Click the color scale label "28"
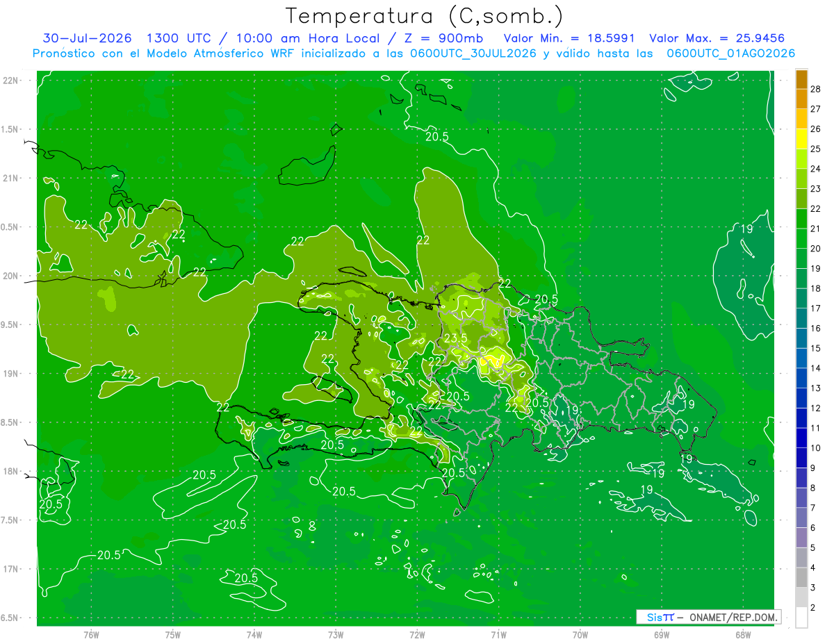 click(x=815, y=88)
